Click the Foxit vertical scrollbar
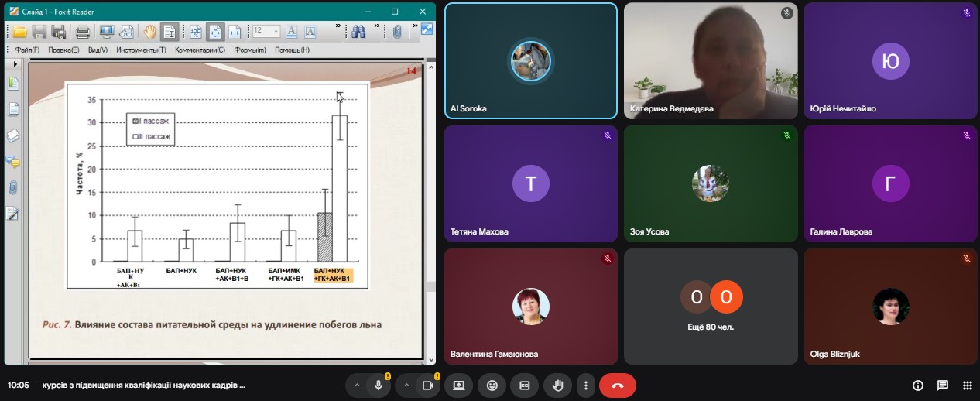The height and width of the screenshot is (401, 980). point(430,213)
